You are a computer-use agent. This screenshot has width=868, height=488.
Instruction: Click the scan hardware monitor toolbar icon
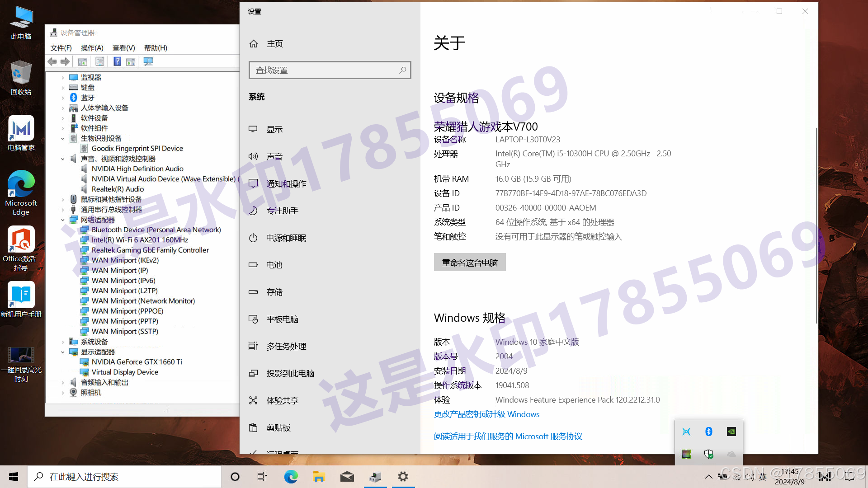(148, 61)
